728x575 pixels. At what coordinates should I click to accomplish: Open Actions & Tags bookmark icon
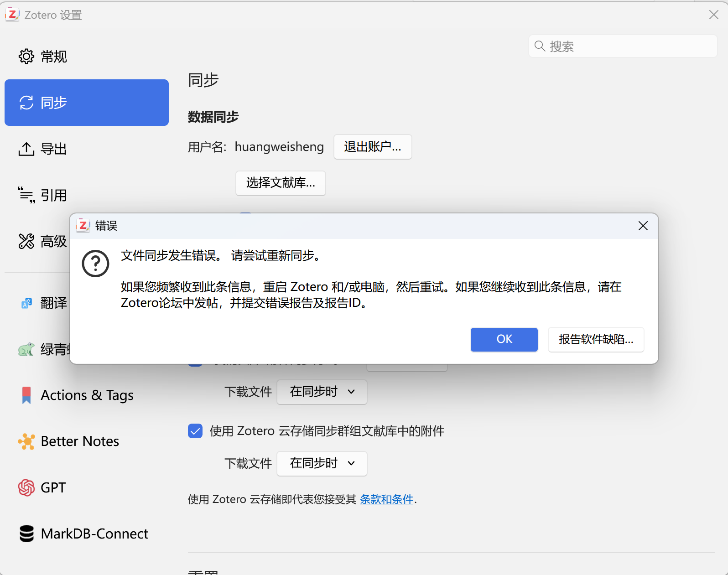tap(26, 395)
